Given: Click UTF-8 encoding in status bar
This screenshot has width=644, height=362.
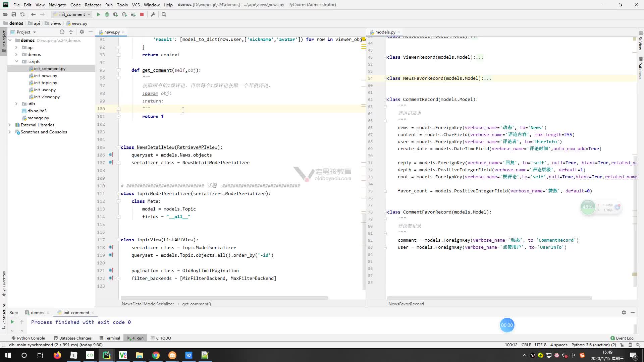Looking at the screenshot, I should tap(541, 345).
